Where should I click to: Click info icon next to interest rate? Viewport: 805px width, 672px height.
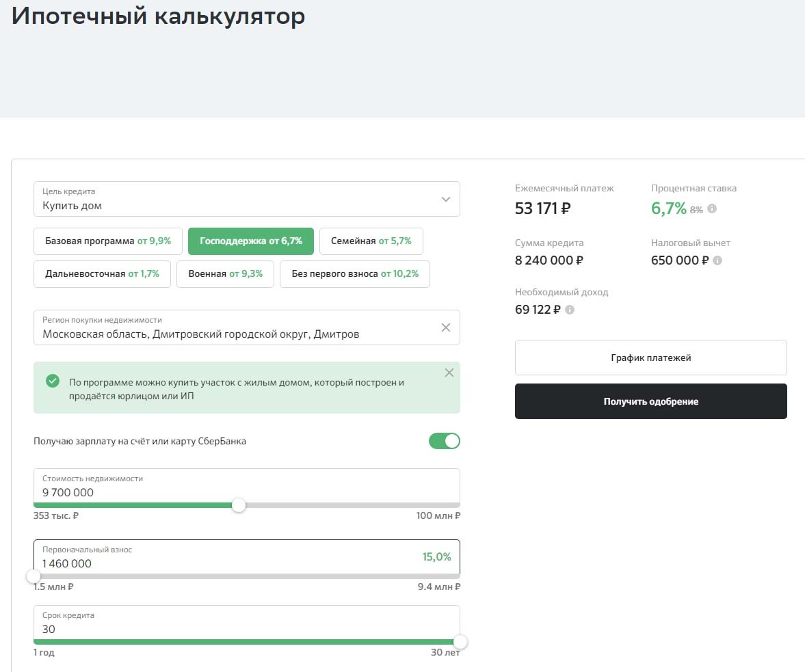point(712,209)
